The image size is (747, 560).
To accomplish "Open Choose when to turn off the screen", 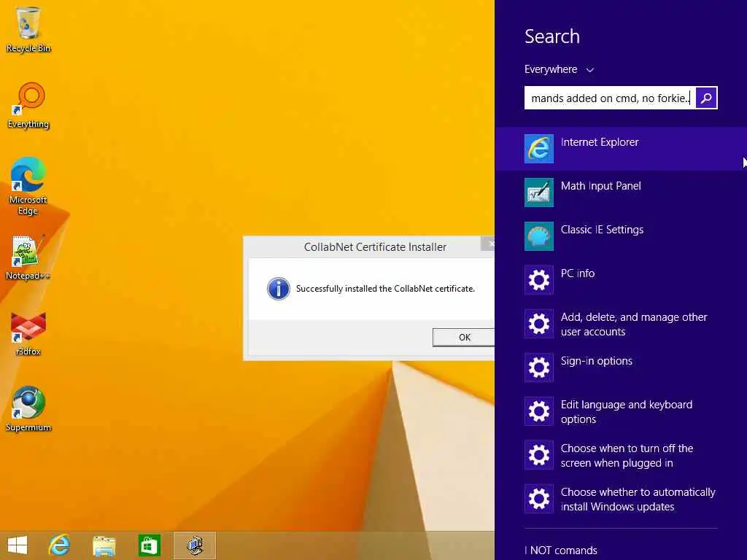I will coord(621,455).
